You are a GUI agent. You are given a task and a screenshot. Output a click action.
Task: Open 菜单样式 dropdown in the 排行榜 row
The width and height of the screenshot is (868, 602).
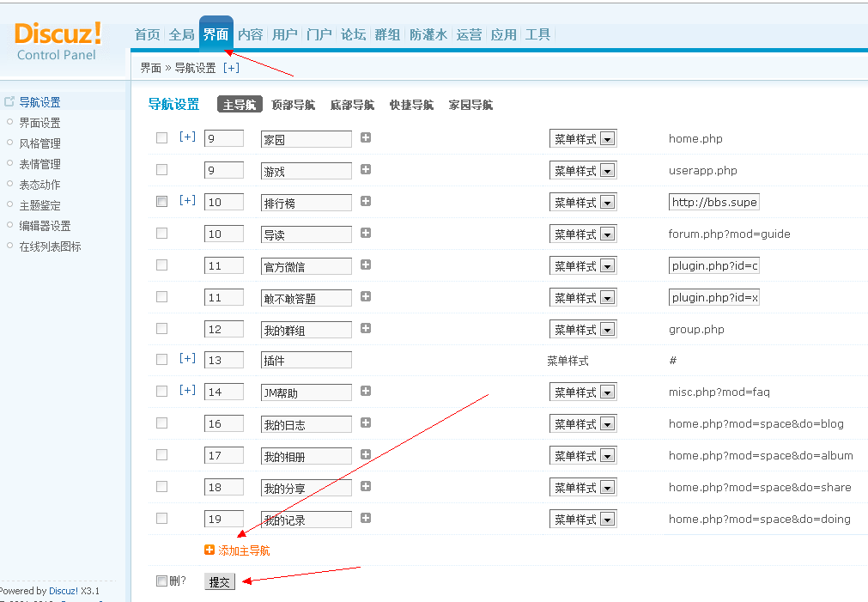[583, 202]
